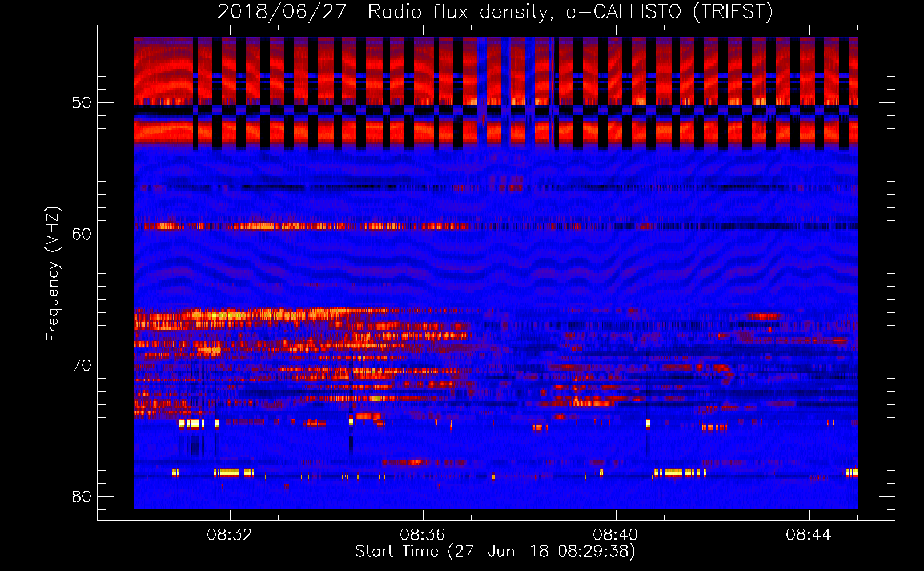924x571 pixels.
Task: Click the 'Frequency (MHZ)' y-axis label
Action: tap(52, 274)
